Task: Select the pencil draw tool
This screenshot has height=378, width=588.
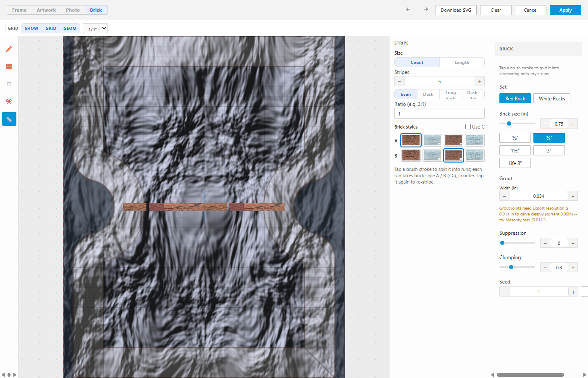Action: (9, 49)
